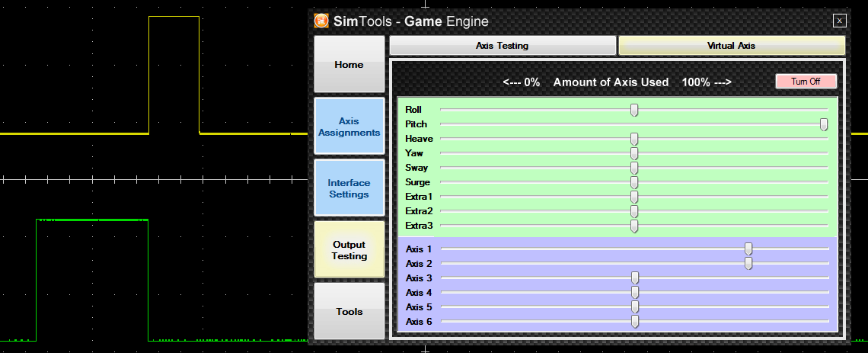Click the Axis 6 slider thumb

tap(635, 322)
